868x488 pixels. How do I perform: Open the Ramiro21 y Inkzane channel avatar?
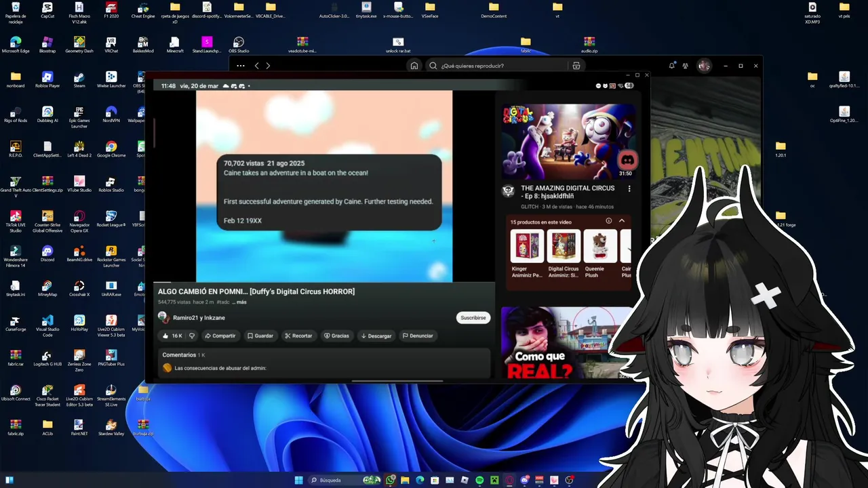(x=163, y=317)
